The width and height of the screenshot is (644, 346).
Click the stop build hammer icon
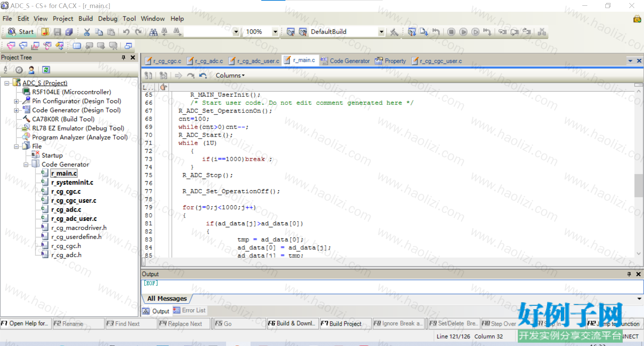click(x=394, y=32)
